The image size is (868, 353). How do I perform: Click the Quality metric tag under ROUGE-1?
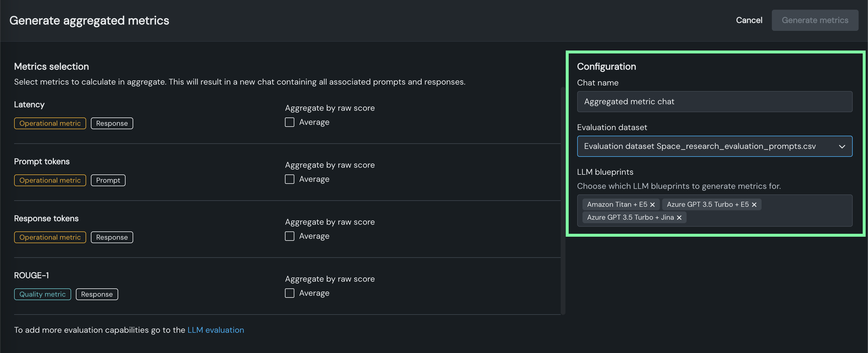pos(42,295)
